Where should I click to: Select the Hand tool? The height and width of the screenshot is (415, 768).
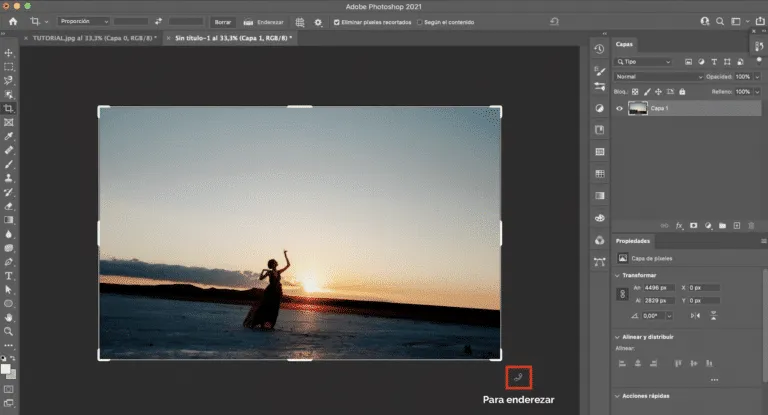coord(8,317)
